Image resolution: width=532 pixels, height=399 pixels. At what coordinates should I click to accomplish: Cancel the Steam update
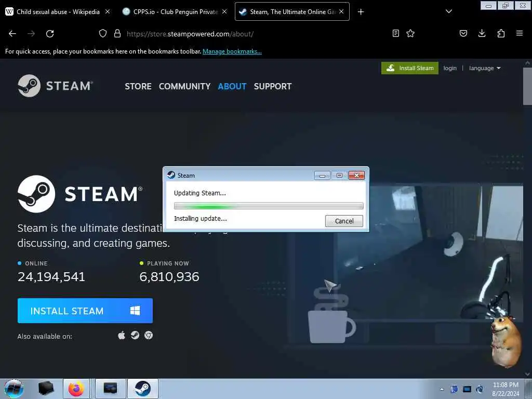coord(344,221)
